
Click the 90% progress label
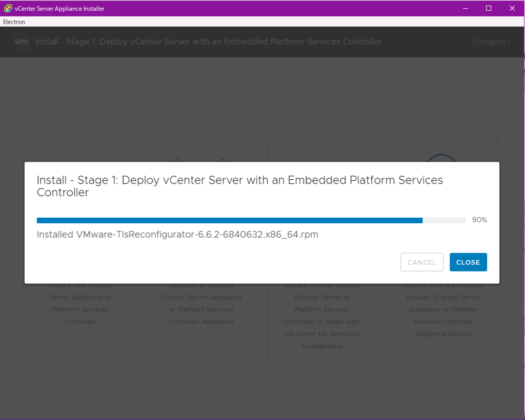tap(479, 220)
